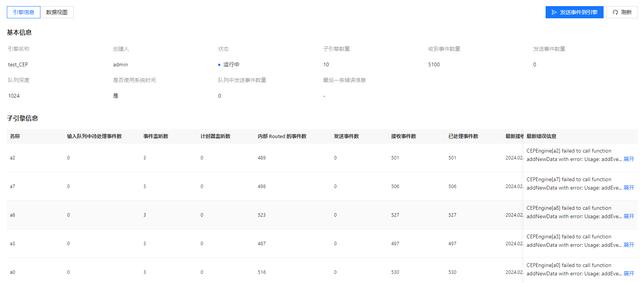Viewport: 644px width, 283px height.
Task: Switch to the 数据视图 tab
Action: (57, 12)
